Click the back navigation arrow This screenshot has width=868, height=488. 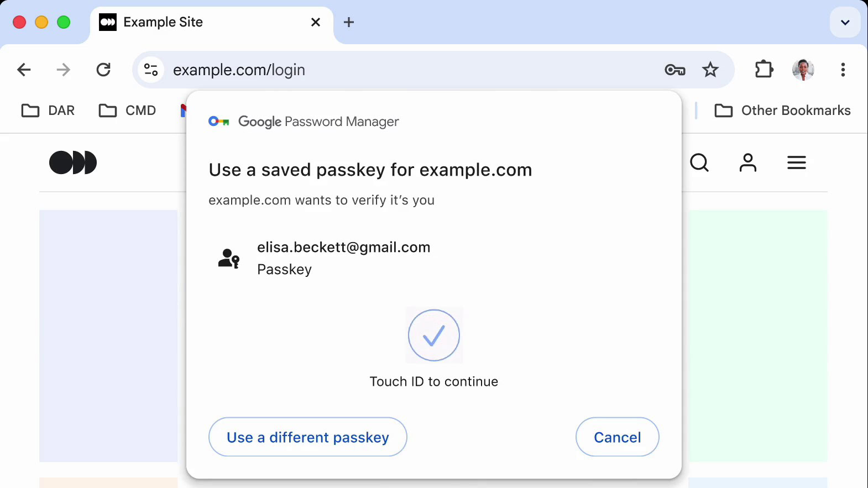tap(24, 70)
